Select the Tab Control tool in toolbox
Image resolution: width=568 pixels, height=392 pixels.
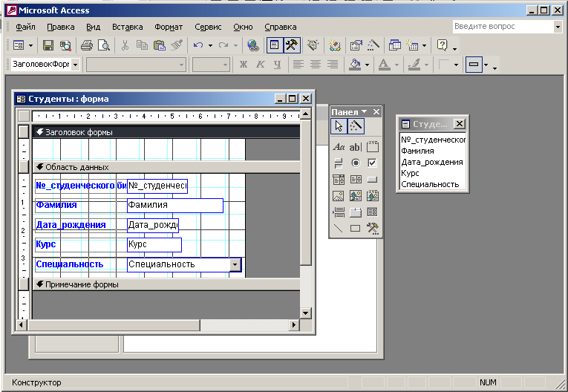tap(356, 212)
